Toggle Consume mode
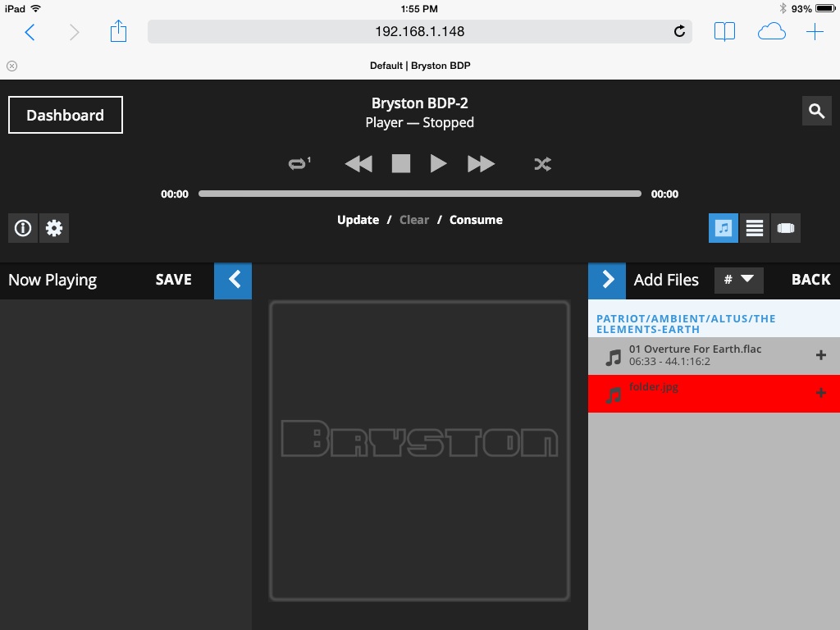 coord(476,220)
